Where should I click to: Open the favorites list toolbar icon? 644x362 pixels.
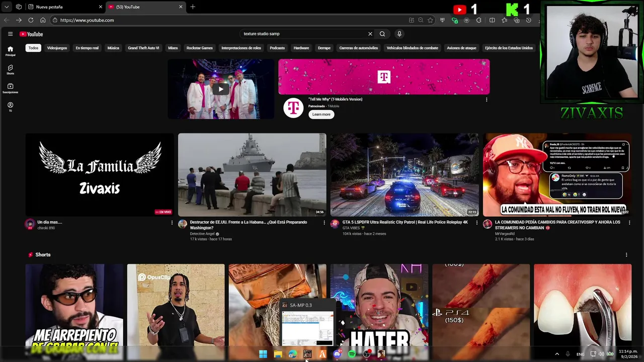[505, 20]
